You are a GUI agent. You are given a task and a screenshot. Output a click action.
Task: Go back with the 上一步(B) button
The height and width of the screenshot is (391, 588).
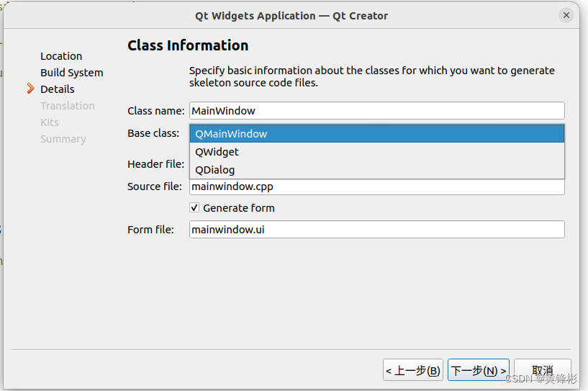tap(413, 370)
